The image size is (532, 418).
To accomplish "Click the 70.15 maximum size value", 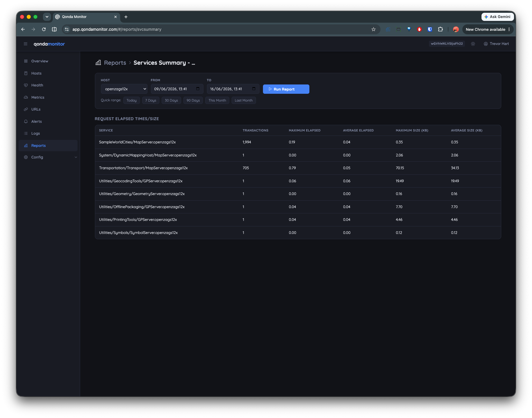I will click(x=400, y=168).
